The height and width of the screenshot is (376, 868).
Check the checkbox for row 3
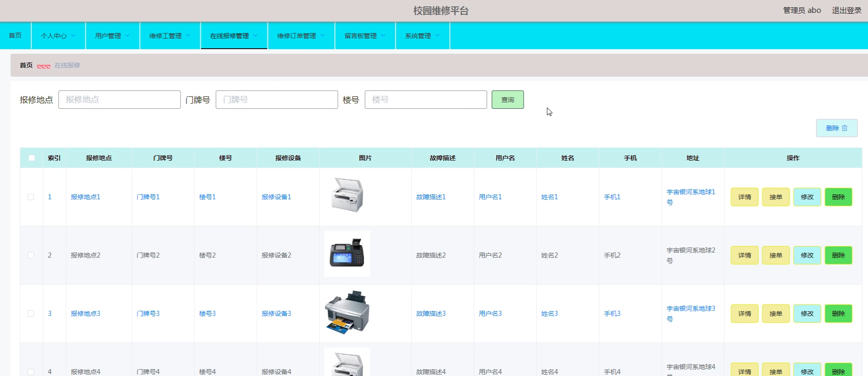point(31,314)
